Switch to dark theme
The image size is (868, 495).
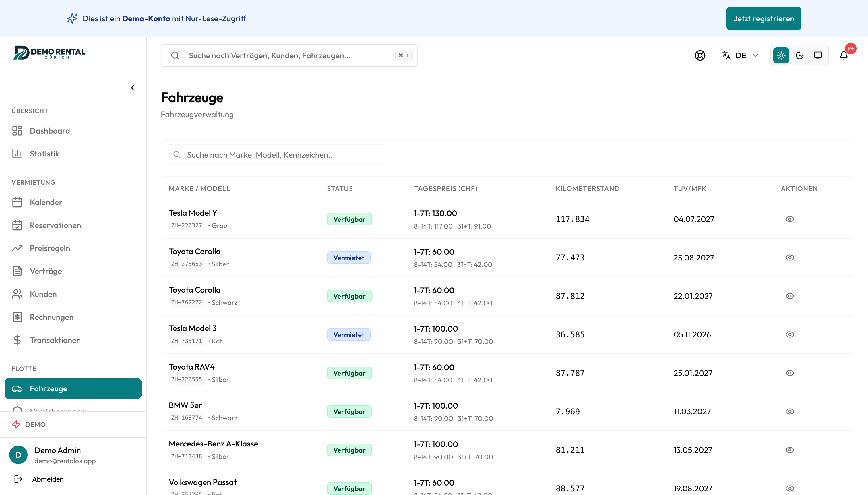tap(799, 55)
